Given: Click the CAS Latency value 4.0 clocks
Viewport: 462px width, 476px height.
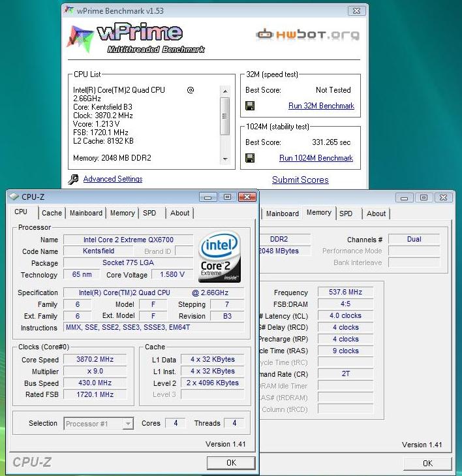Looking at the screenshot, I should (345, 316).
